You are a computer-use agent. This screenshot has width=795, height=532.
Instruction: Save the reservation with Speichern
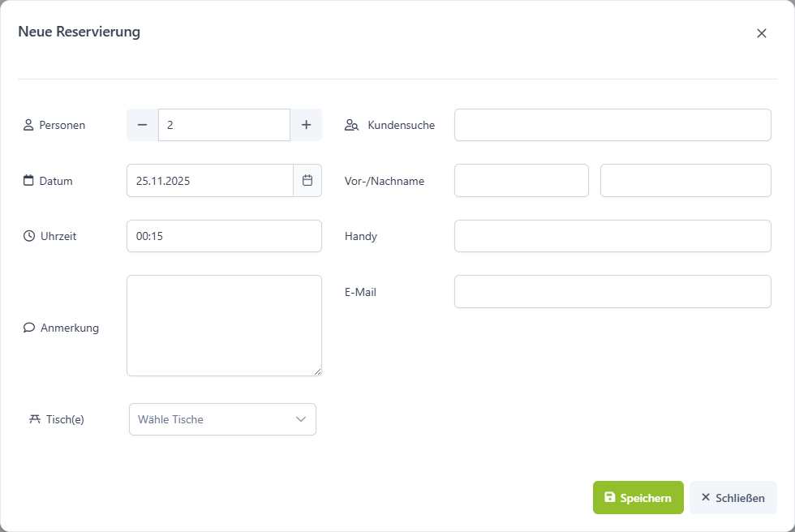[638, 498]
